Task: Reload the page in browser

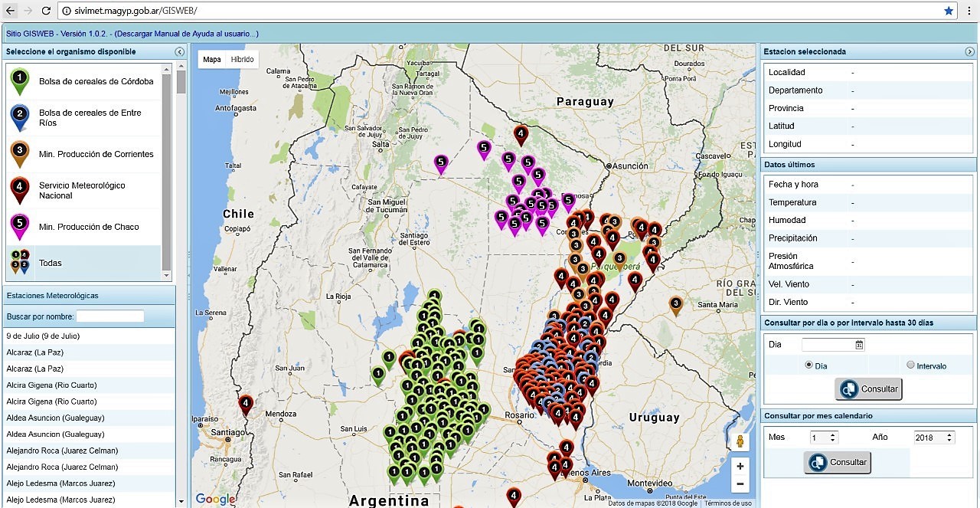Action: point(46,11)
